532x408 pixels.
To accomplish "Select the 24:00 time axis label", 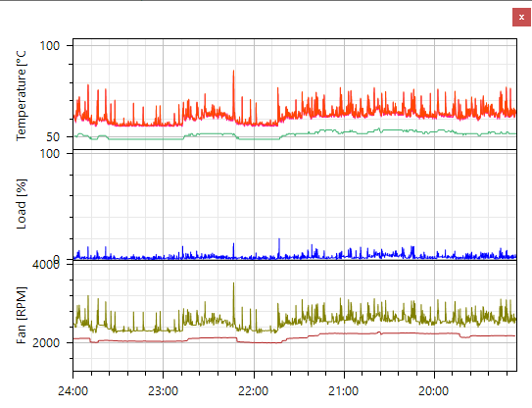I will click(x=73, y=391).
